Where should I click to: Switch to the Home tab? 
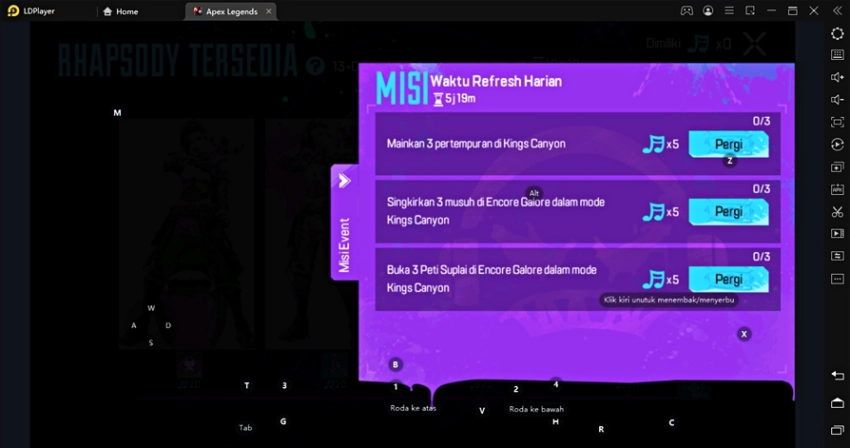pos(120,11)
